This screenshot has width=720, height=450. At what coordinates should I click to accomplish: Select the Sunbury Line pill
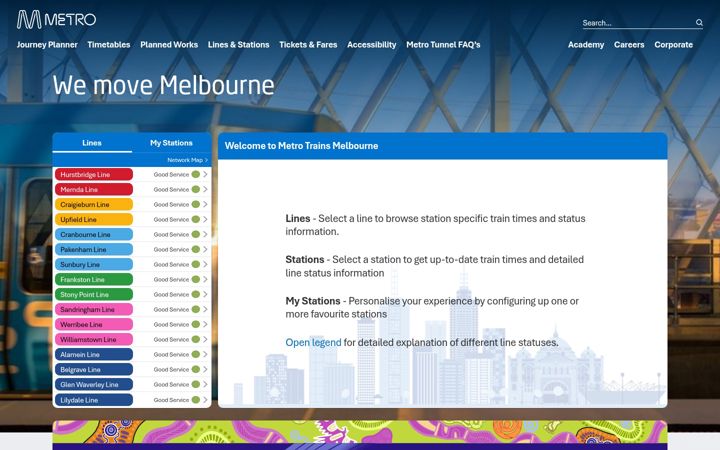(x=94, y=264)
